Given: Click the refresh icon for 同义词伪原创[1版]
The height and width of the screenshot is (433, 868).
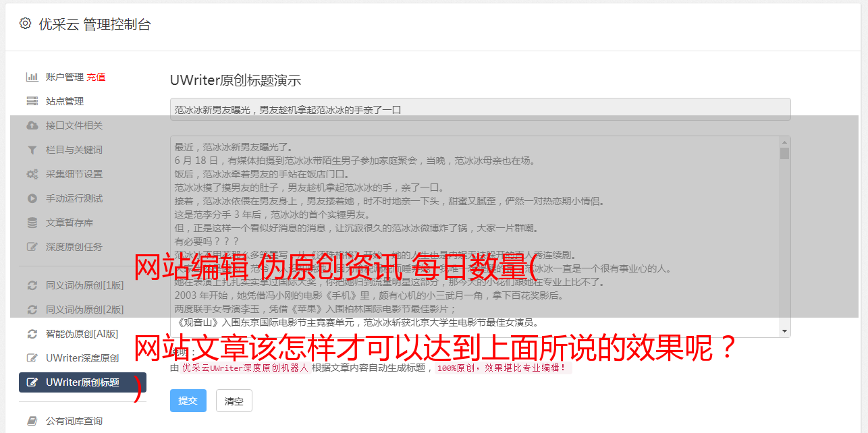Looking at the screenshot, I should coord(32,285).
